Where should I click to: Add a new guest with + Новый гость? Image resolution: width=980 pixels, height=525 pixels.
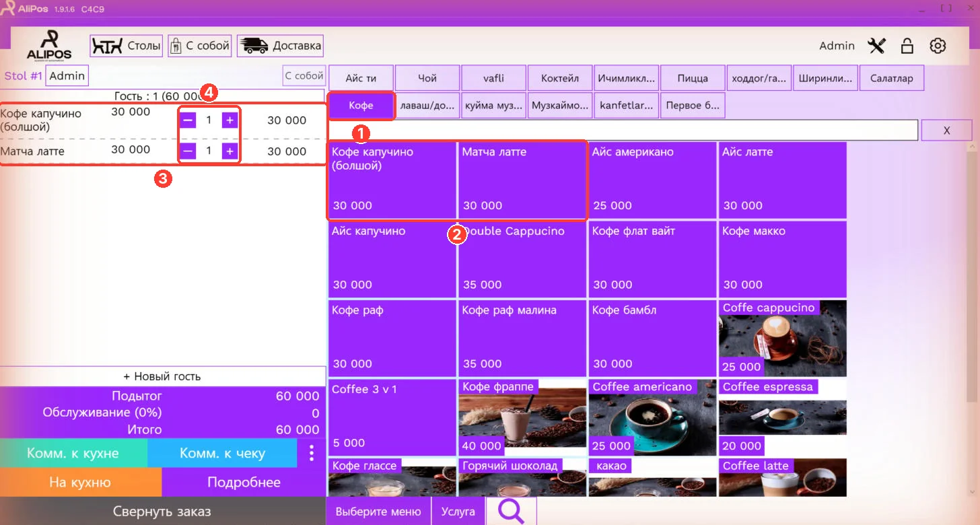click(x=162, y=376)
